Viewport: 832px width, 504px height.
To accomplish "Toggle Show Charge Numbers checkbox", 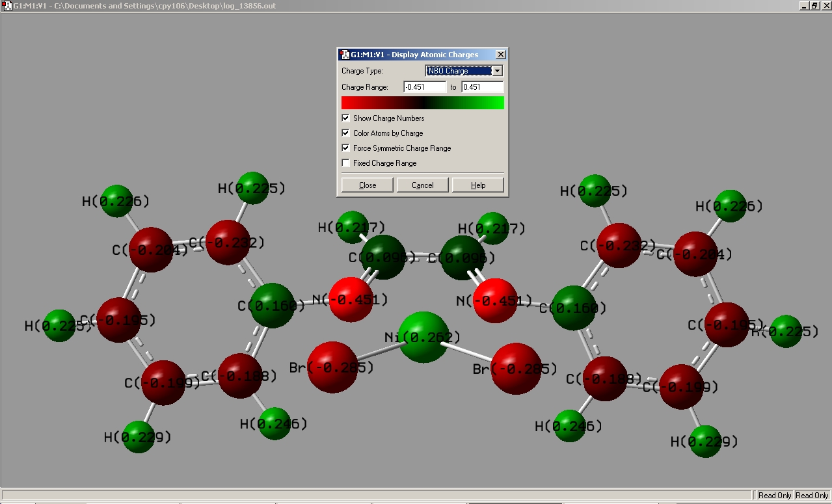I will [x=346, y=118].
